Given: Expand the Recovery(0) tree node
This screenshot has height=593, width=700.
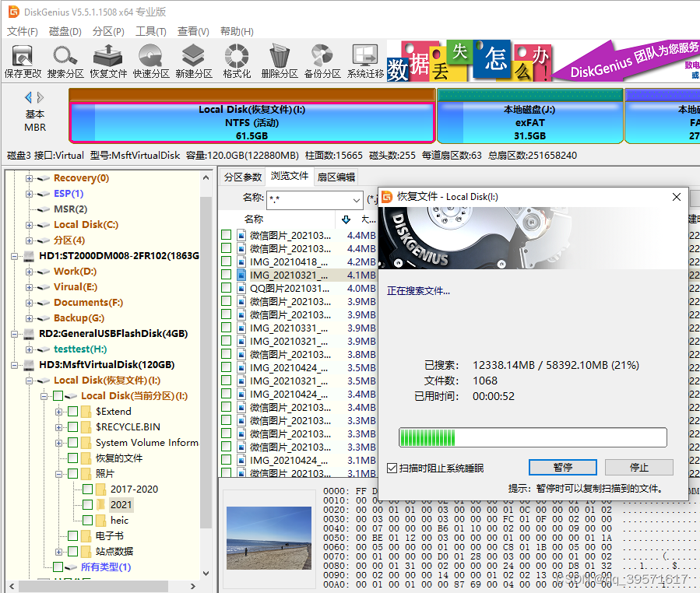Looking at the screenshot, I should click(29, 178).
